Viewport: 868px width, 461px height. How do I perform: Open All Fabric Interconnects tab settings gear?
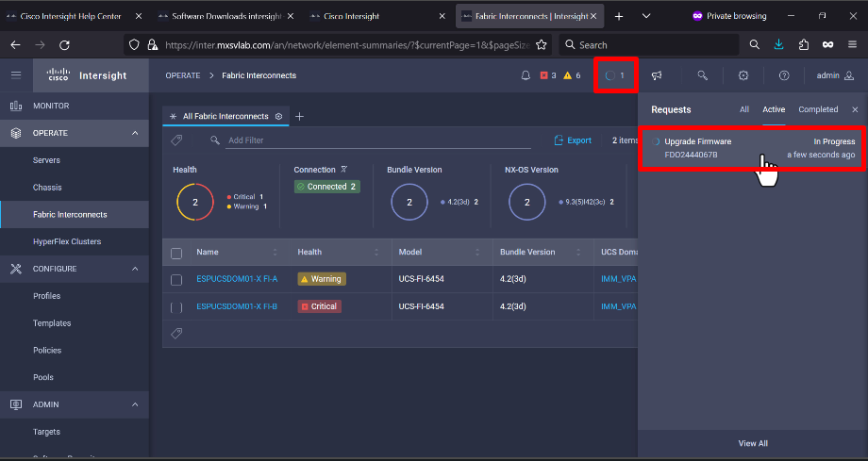click(279, 116)
